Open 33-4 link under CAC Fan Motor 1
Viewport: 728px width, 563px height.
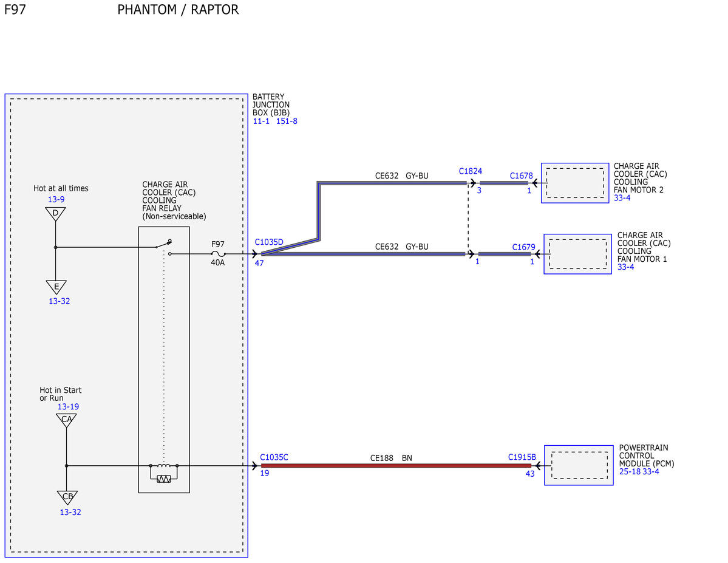pyautogui.click(x=626, y=267)
